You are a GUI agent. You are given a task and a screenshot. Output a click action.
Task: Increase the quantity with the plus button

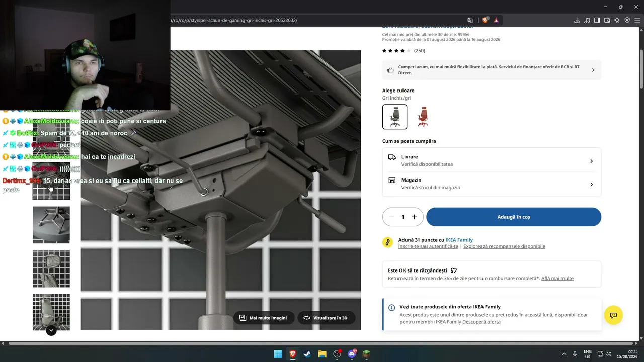(414, 217)
